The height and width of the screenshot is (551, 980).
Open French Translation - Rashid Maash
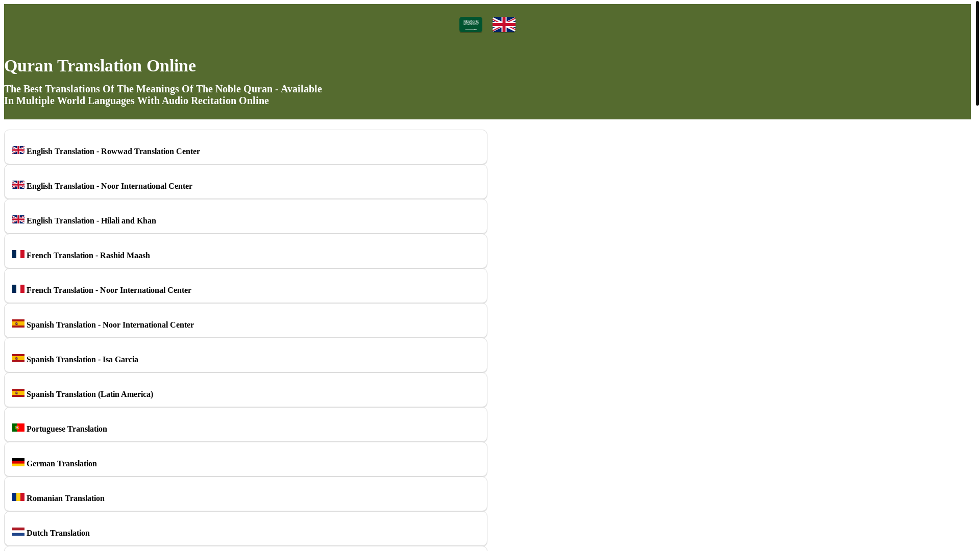[x=246, y=251]
